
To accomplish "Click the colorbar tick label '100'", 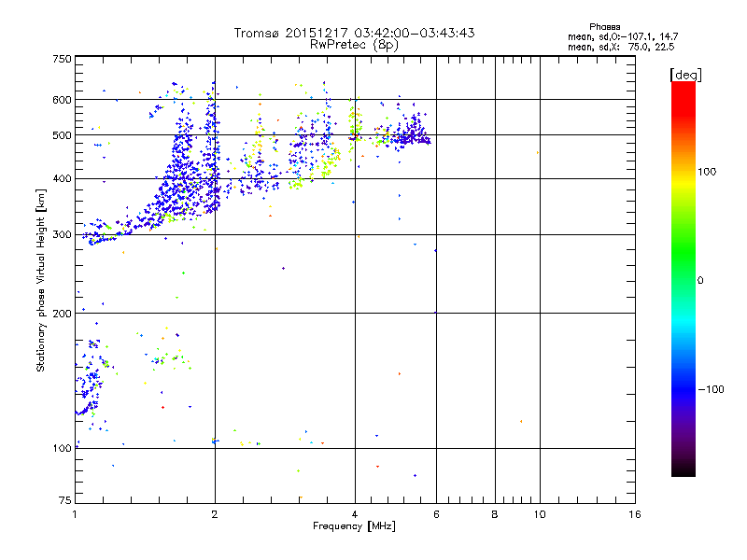I will coord(707,172).
